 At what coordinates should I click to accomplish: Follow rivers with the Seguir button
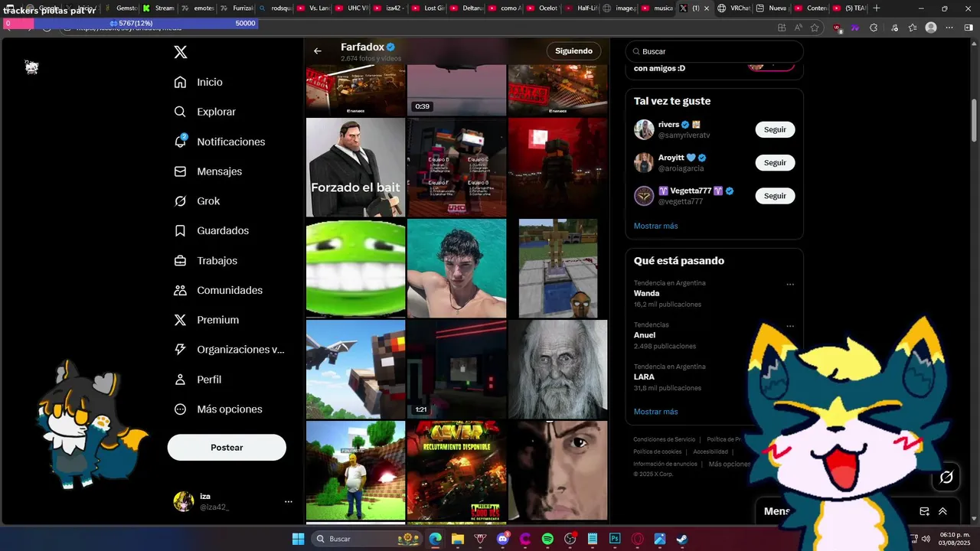(775, 129)
